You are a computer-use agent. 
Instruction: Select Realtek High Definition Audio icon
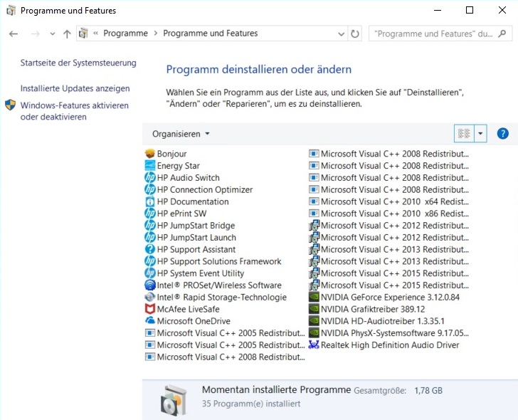click(314, 345)
